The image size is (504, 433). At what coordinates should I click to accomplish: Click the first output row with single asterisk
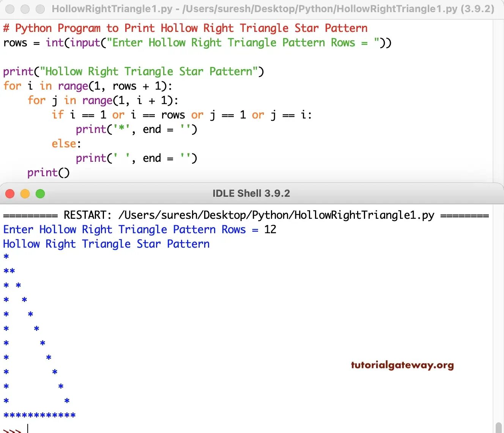[x=6, y=257]
